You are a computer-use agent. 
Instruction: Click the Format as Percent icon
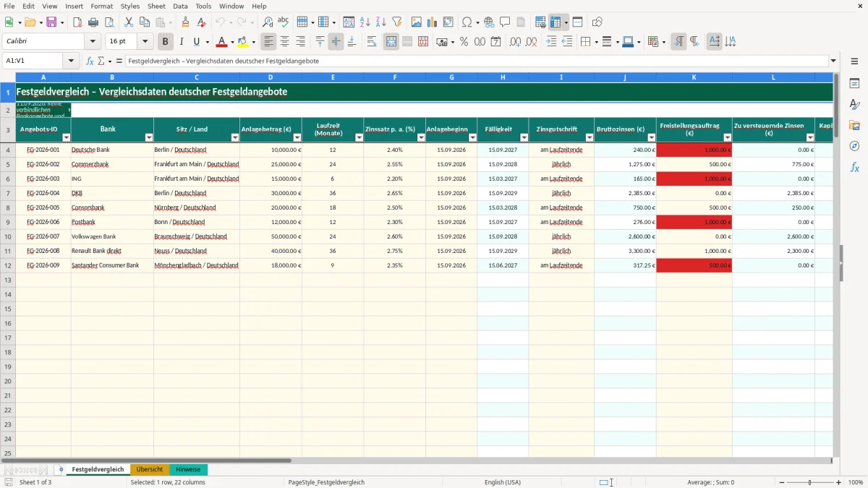[464, 42]
